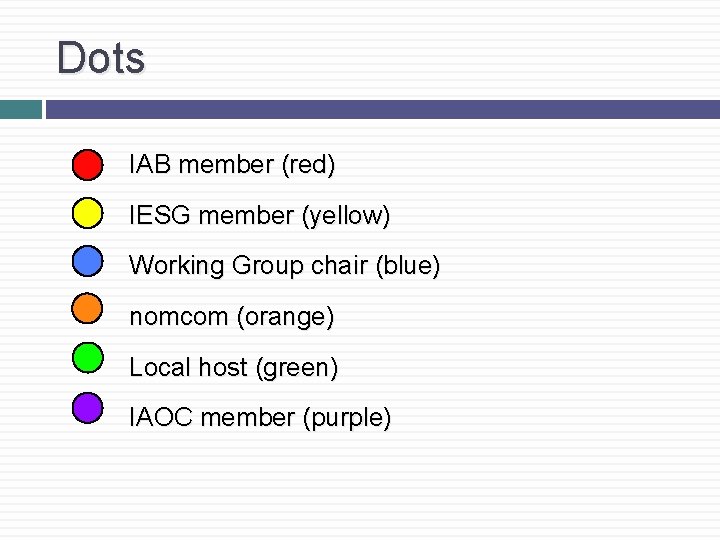Pick the orange nomcom dot
The width and height of the screenshot is (720, 540).
click(x=88, y=308)
